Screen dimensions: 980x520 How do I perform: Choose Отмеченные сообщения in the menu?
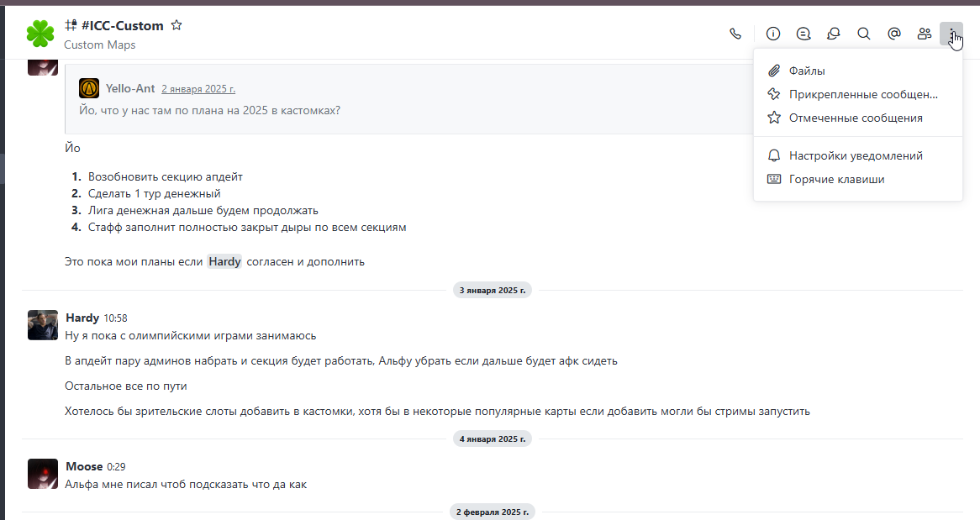pos(858,118)
